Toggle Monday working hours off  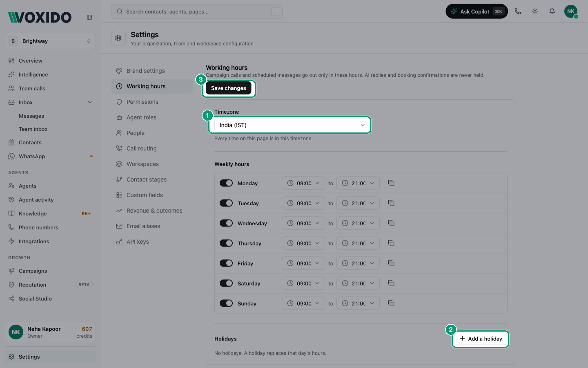pos(226,183)
